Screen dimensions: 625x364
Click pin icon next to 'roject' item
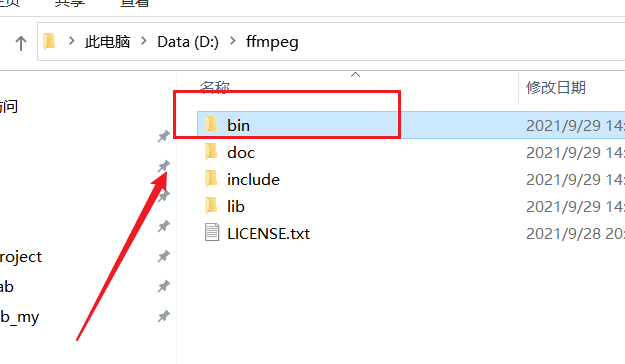[163, 256]
